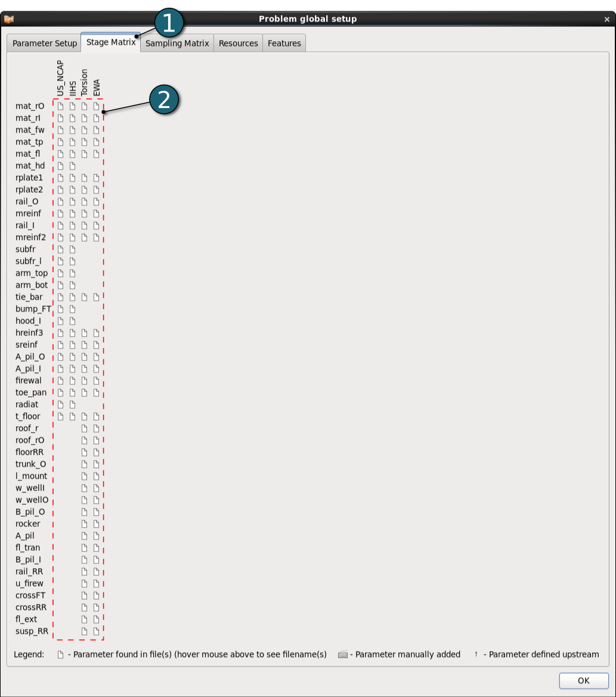Click w_wellI file icon under EWA

97,488
